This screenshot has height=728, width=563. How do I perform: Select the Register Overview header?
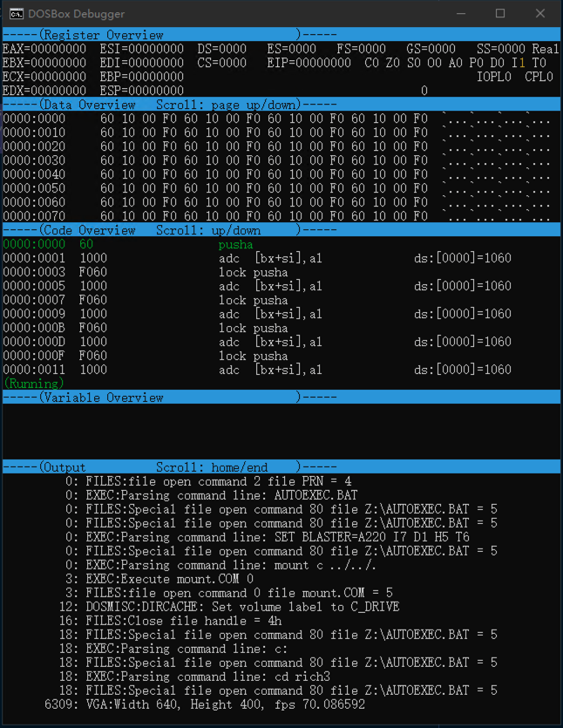[281, 34]
